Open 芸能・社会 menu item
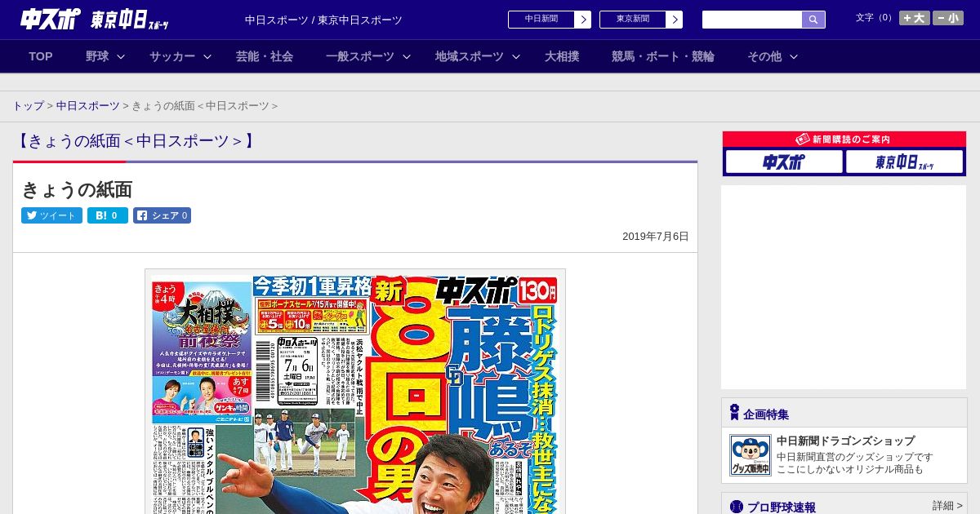The width and height of the screenshot is (980, 514). tap(265, 56)
